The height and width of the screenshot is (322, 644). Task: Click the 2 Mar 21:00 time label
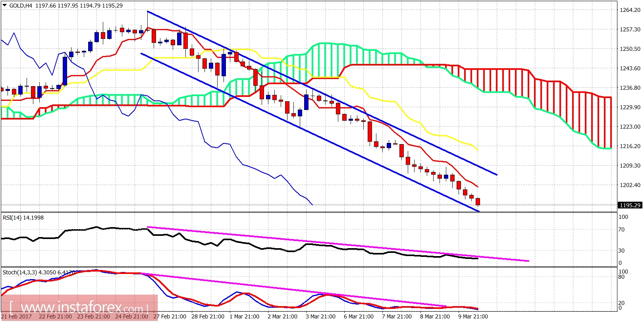point(282,316)
